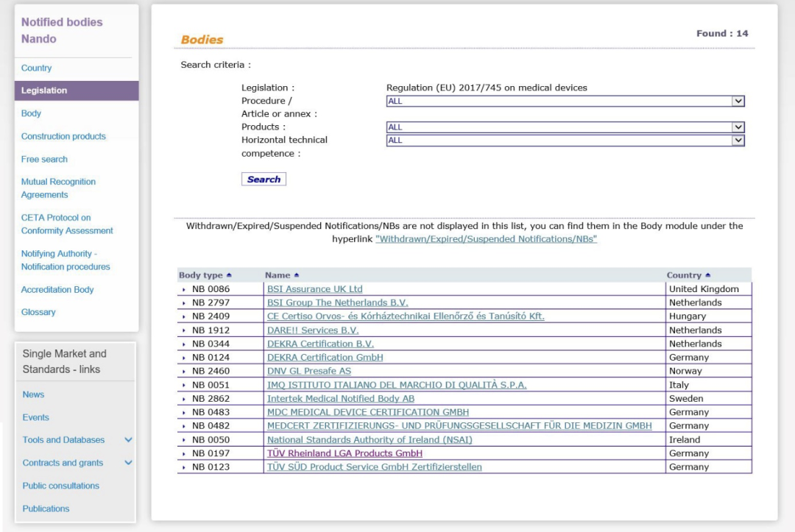This screenshot has width=795, height=532.
Task: Open IMQ Istituto Italiano link
Action: [397, 385]
